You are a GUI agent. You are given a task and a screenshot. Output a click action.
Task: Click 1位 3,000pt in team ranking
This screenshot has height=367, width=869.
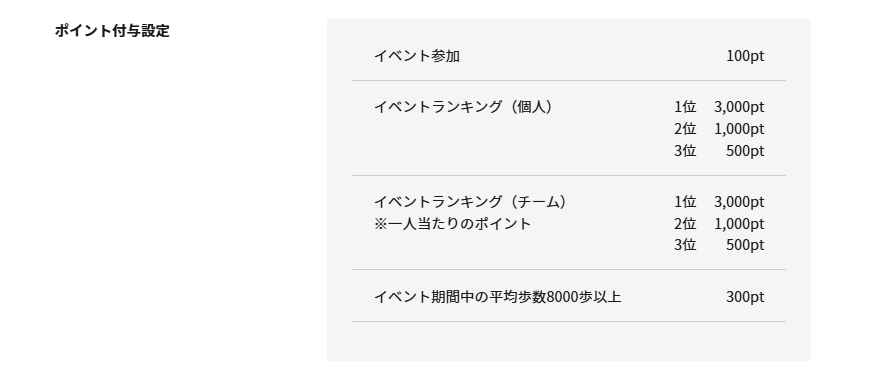coord(719,201)
